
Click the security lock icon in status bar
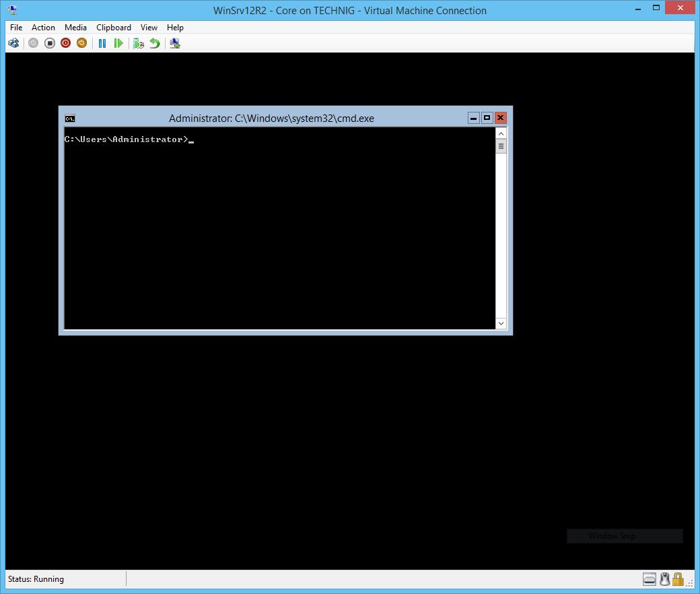pyautogui.click(x=678, y=579)
